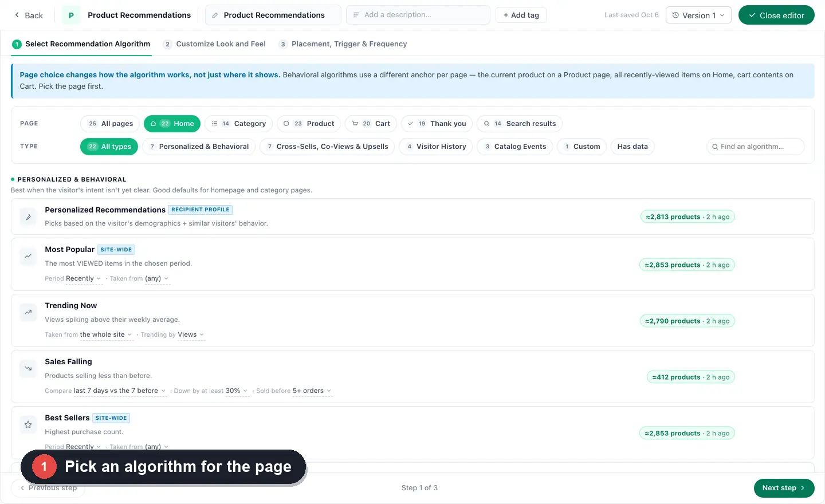
Task: Toggle the Has data filter
Action: (632, 147)
